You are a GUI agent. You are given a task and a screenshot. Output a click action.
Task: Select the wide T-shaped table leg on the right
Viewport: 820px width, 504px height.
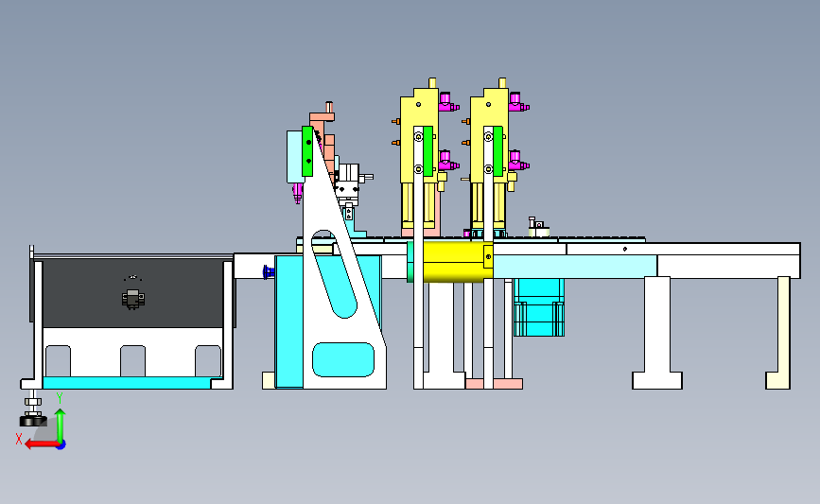pyautogui.click(x=657, y=333)
